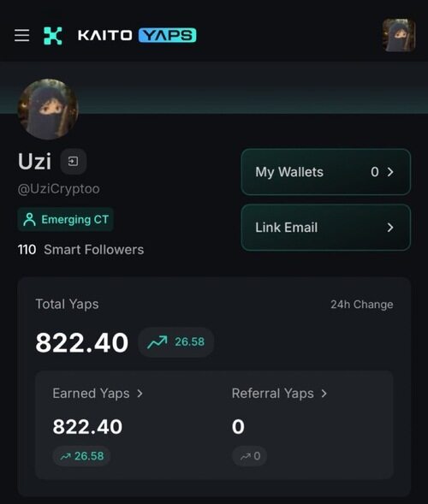Open the hamburger menu
This screenshot has width=428, height=504.
22,35
